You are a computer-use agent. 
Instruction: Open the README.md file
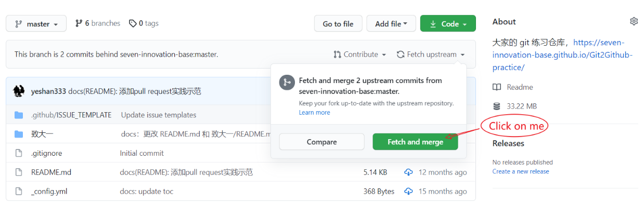(51, 172)
